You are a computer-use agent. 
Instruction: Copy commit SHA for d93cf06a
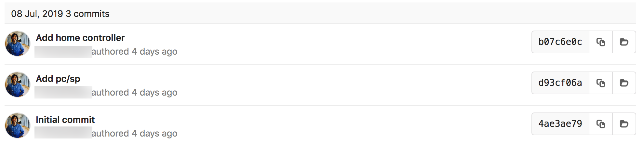600,83
